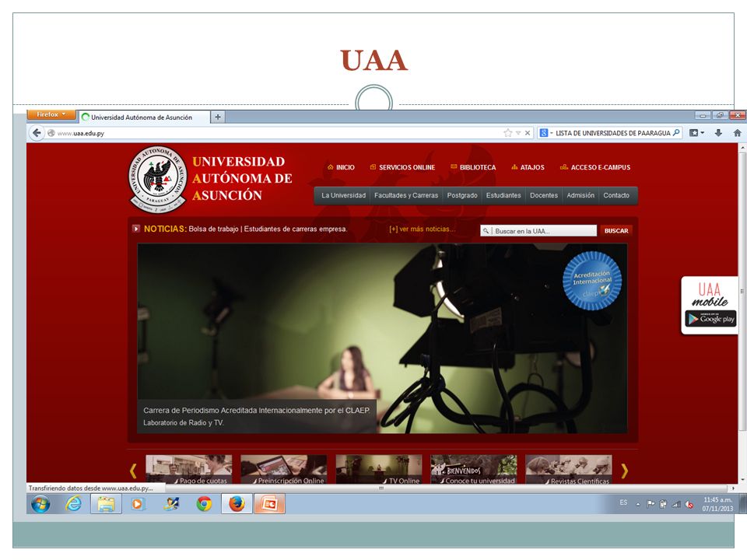Open the Firefox menu button
This screenshot has width=747, height=560.
51,114
